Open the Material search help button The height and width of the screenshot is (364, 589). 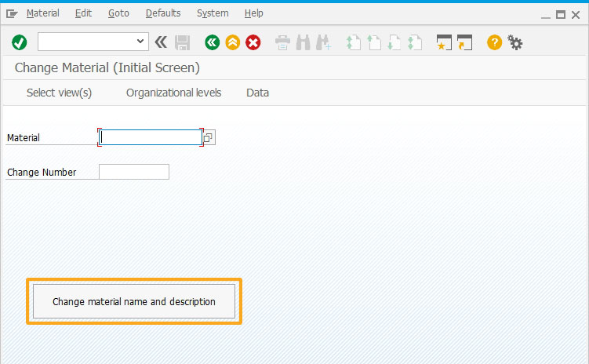click(x=209, y=137)
